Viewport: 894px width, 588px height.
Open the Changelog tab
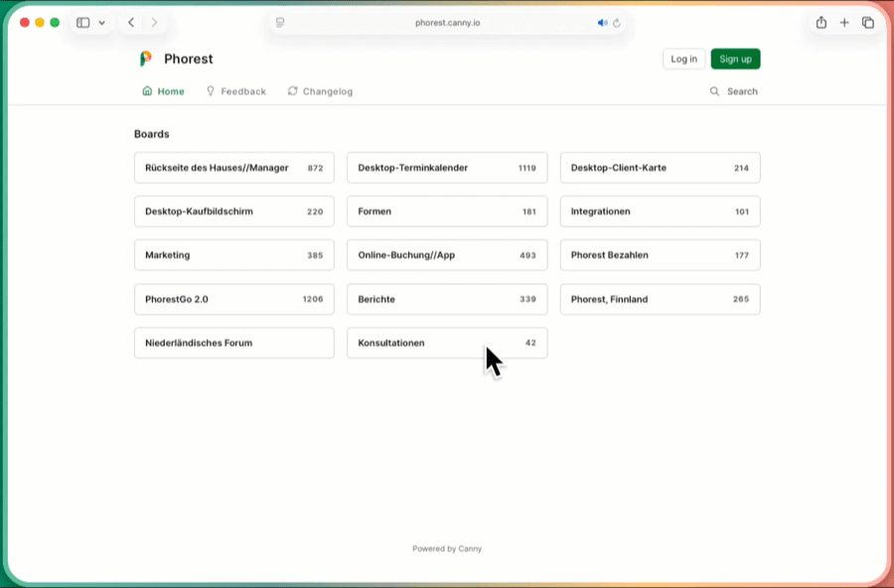[x=320, y=91]
